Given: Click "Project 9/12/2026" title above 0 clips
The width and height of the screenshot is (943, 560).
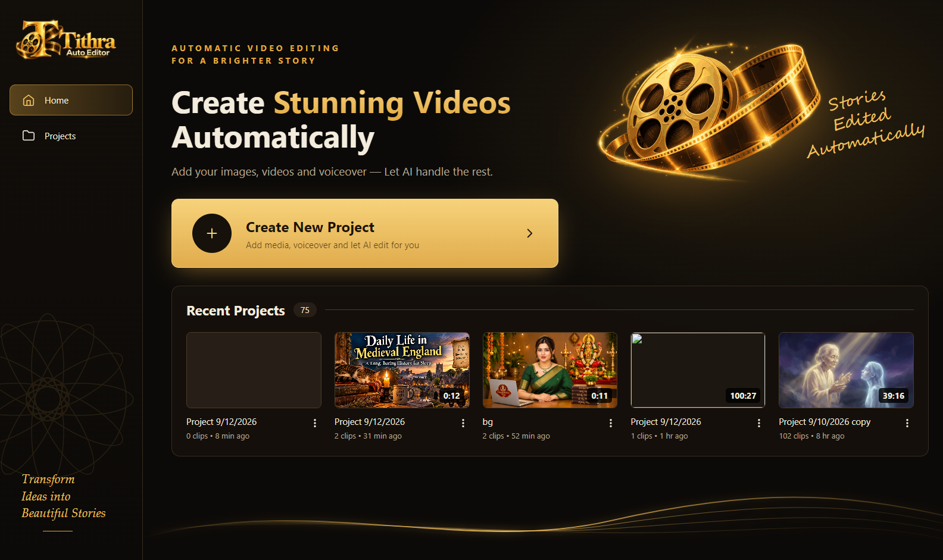Looking at the screenshot, I should [x=221, y=422].
